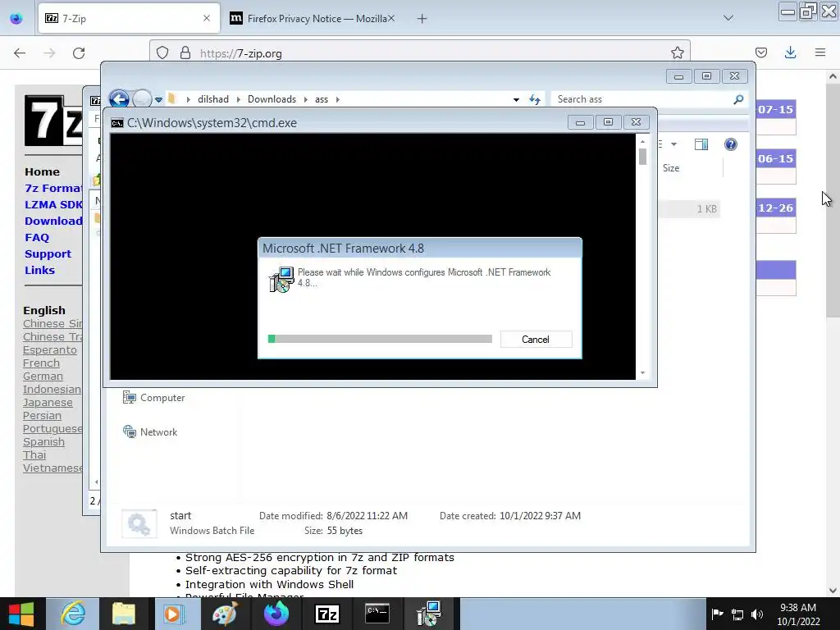The height and width of the screenshot is (630, 840).
Task: Select Downloads in the breadcrumb path
Action: 272,99
